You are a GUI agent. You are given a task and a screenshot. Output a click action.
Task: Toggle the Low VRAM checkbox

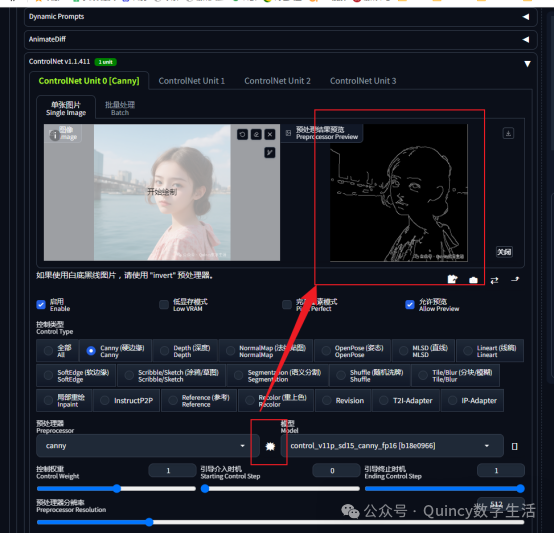(x=164, y=304)
